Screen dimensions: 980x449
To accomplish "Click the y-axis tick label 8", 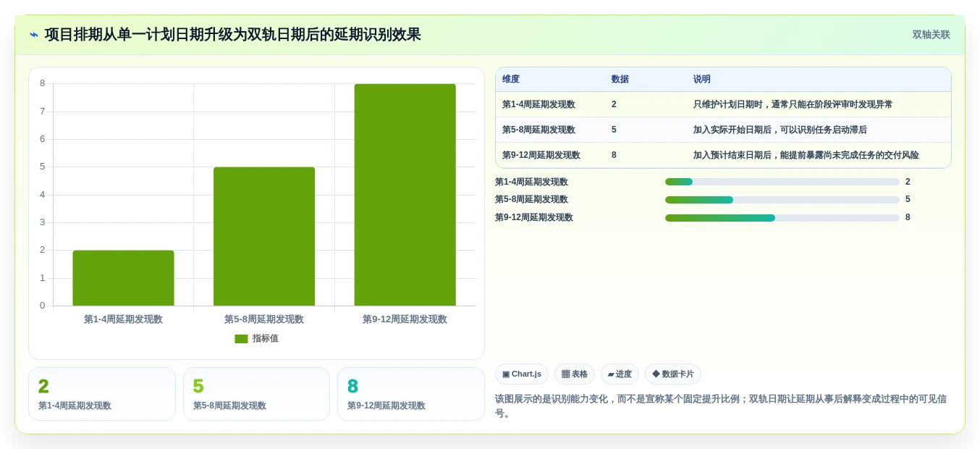I will (42, 83).
